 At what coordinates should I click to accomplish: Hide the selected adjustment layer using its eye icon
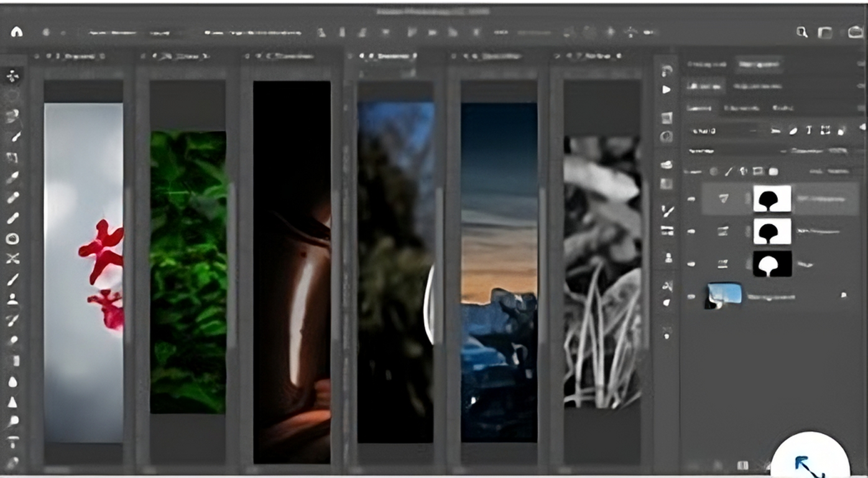(691, 199)
